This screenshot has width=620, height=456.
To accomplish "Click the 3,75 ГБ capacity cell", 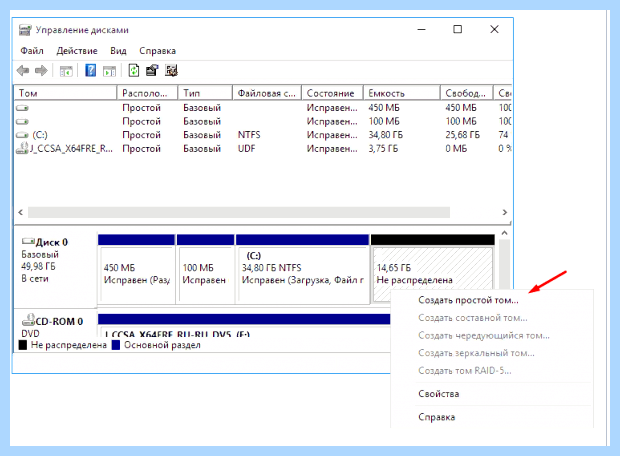I will (383, 149).
